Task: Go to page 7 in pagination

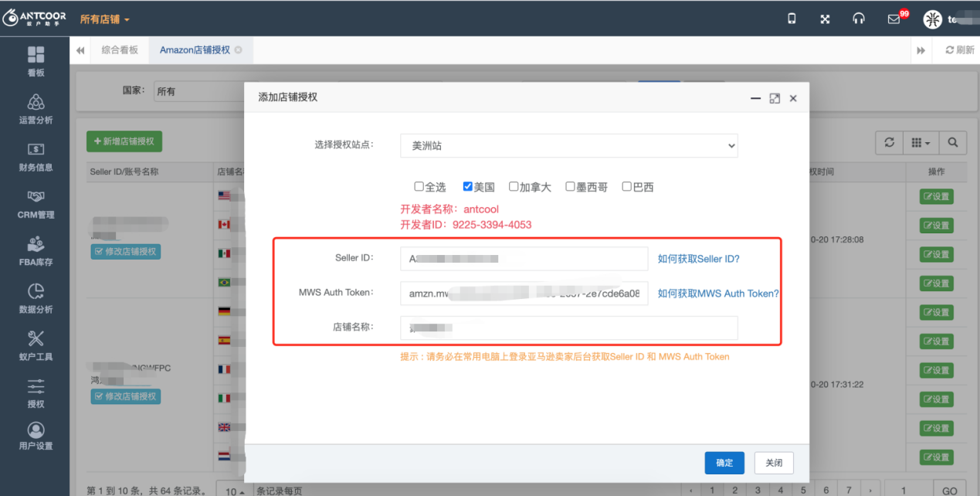Action: coord(848,491)
